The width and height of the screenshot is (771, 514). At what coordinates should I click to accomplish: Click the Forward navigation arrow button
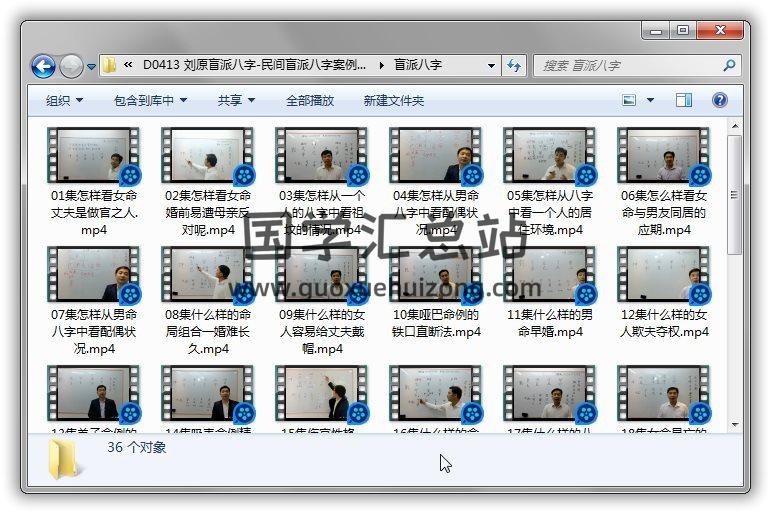tap(71, 66)
